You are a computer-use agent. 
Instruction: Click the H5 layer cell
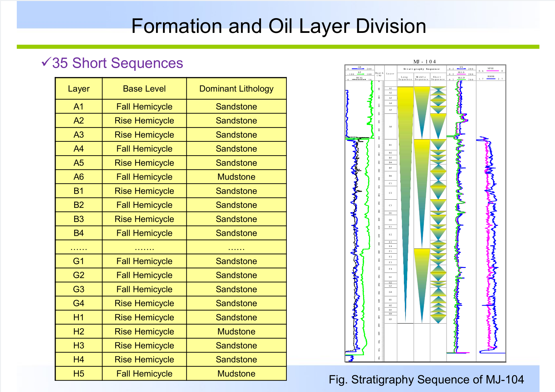[x=79, y=374]
